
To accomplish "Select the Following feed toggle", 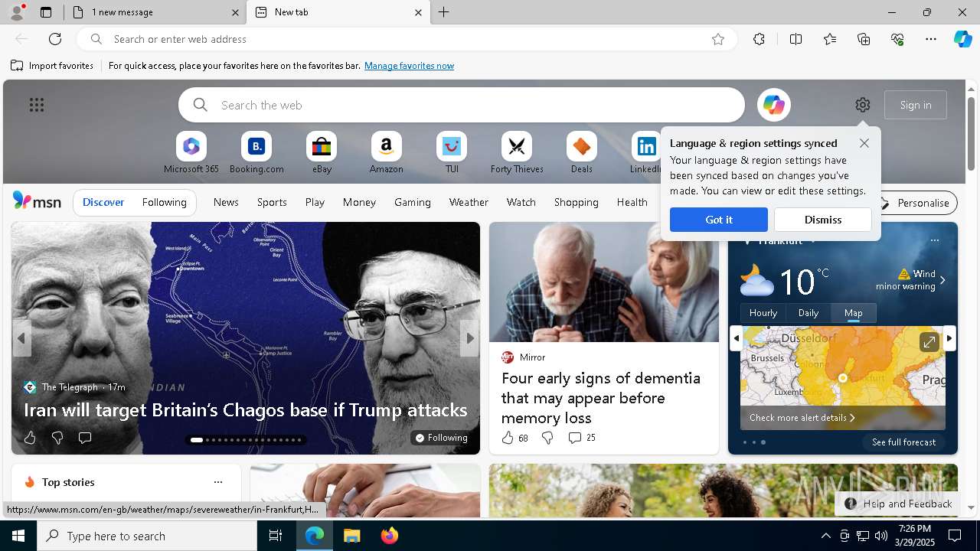I will pyautogui.click(x=164, y=202).
